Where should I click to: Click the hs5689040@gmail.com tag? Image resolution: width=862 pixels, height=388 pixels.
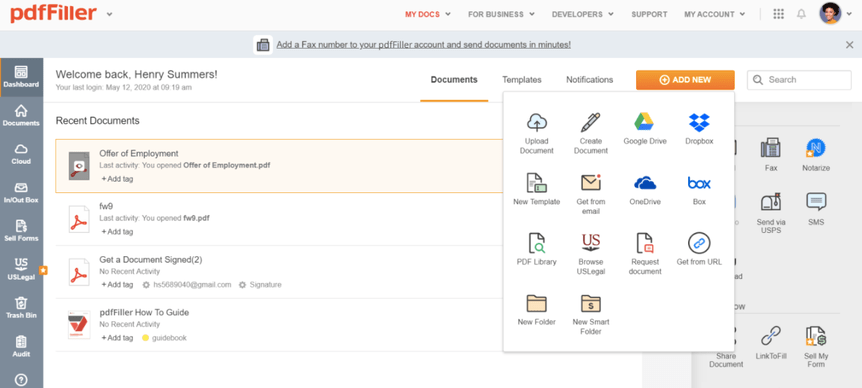click(187, 285)
